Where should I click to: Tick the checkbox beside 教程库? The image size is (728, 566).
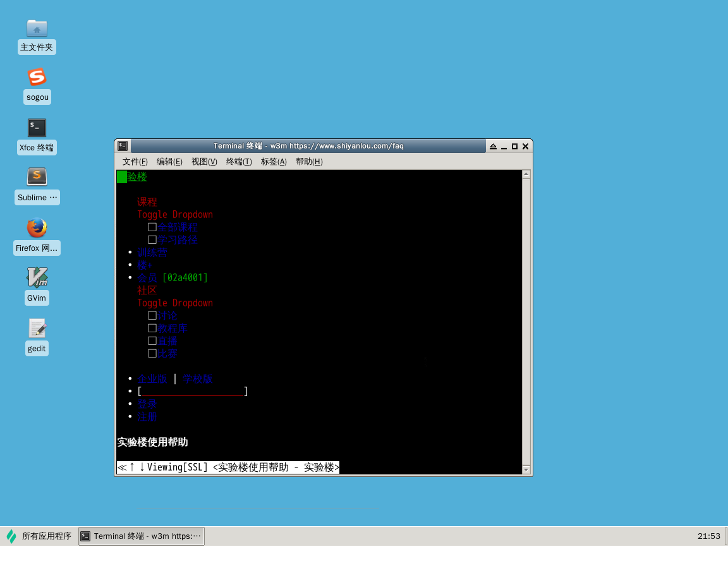[152, 328]
